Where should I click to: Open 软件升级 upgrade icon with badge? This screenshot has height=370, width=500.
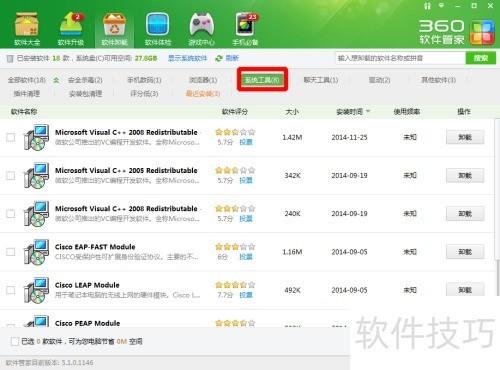(x=71, y=29)
